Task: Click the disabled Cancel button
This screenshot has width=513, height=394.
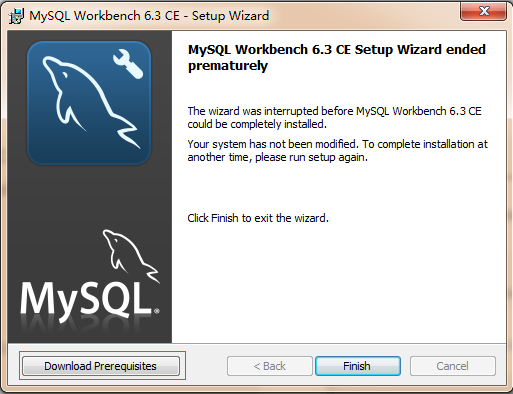Action: (x=453, y=366)
